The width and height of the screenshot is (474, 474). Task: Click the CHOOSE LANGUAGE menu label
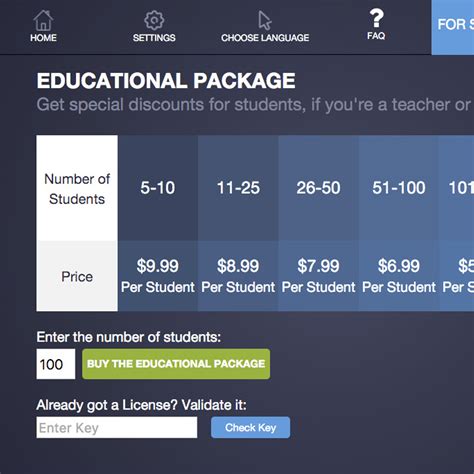click(265, 38)
